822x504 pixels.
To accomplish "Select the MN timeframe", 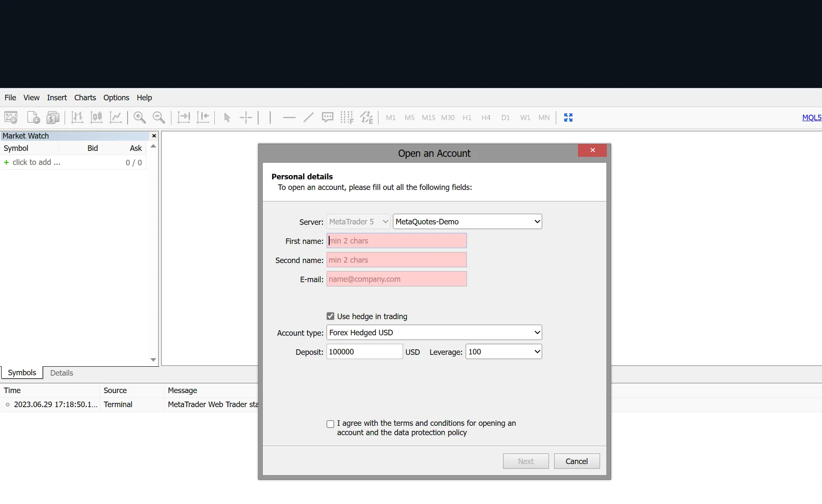I will (x=544, y=118).
